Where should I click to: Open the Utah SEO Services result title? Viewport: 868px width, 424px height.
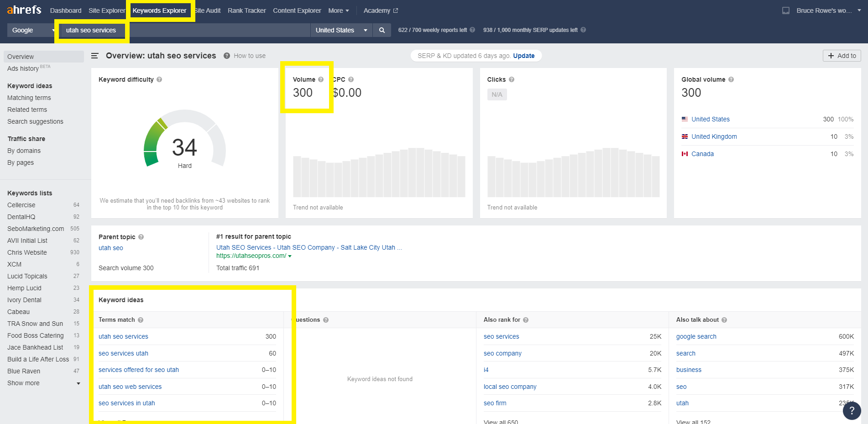[x=309, y=247]
